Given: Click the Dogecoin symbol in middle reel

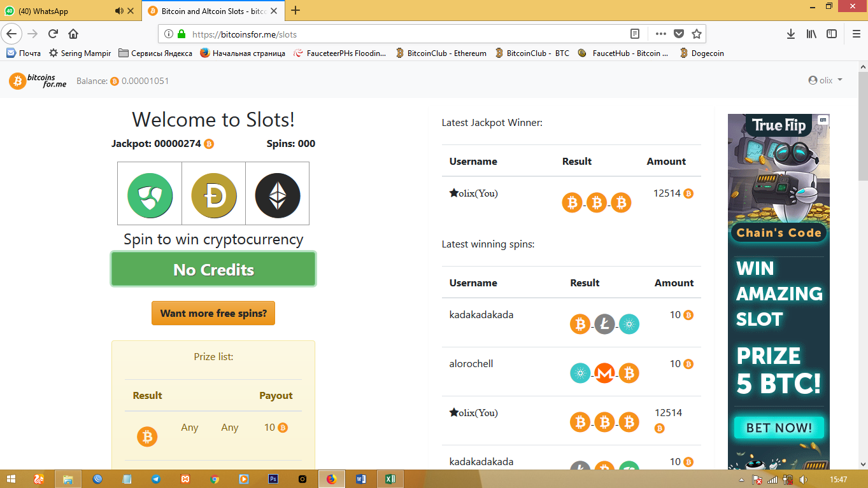Looking at the screenshot, I should click(214, 195).
